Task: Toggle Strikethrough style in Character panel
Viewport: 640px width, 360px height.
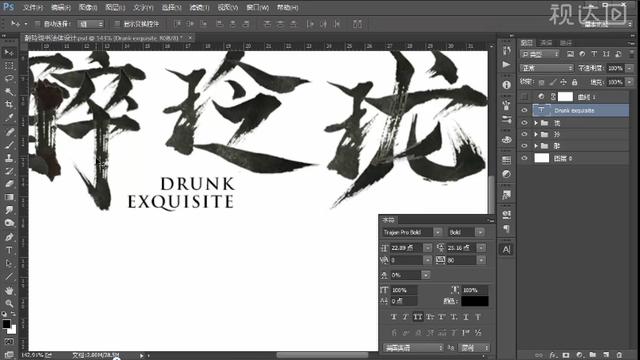Action: [478, 317]
